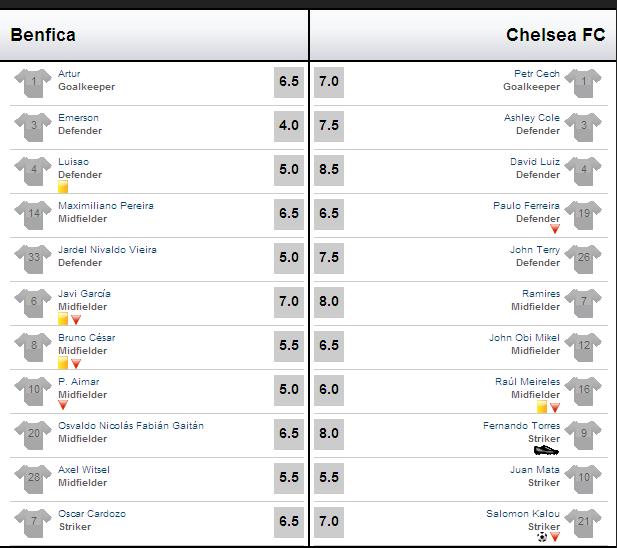Viewport: 617px width, 548px height.
Task: Click Artur's number 1 shirt icon
Action: [x=33, y=83]
